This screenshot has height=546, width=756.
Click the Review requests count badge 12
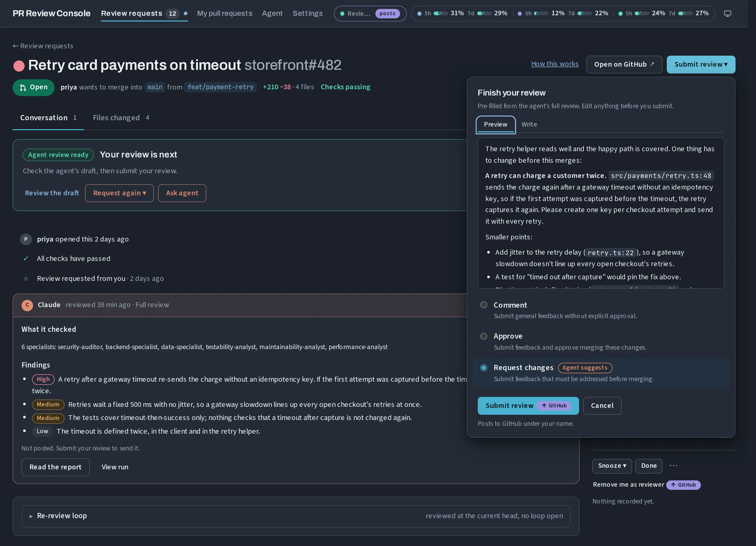click(x=172, y=14)
